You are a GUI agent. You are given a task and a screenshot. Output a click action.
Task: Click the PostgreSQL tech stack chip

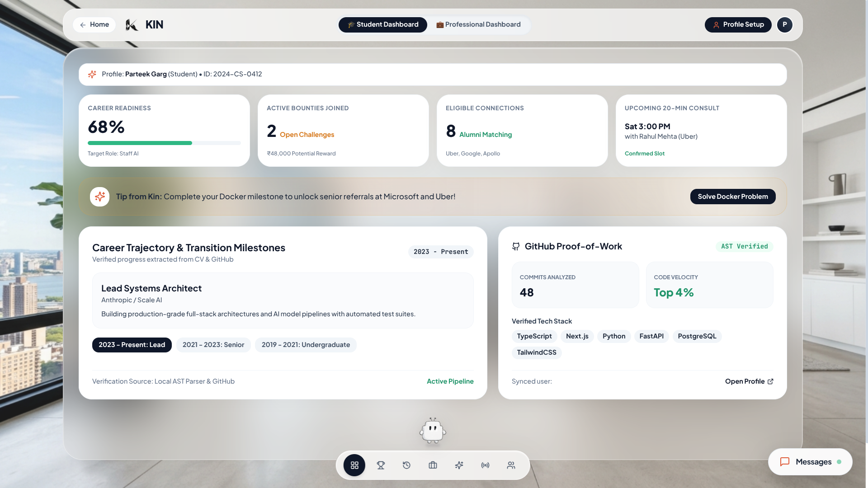tap(697, 336)
